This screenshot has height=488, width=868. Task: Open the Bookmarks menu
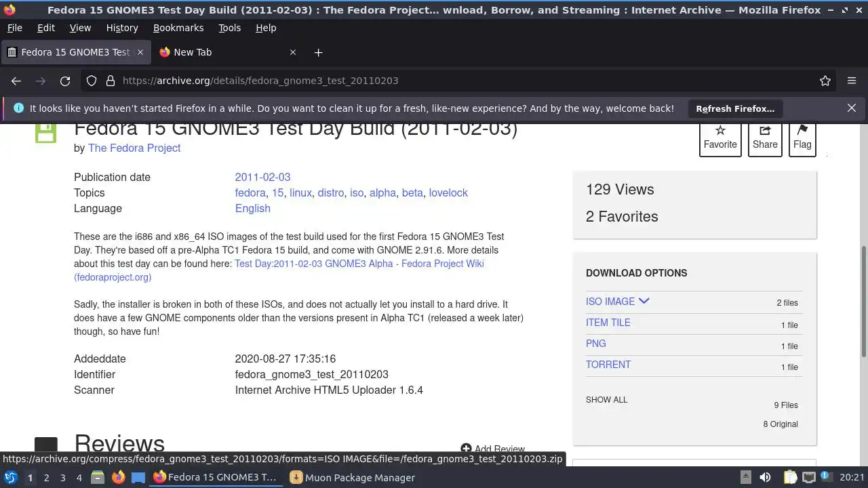[178, 28]
